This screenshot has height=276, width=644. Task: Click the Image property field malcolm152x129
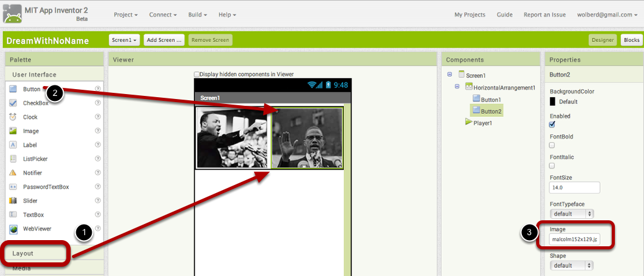click(x=575, y=239)
